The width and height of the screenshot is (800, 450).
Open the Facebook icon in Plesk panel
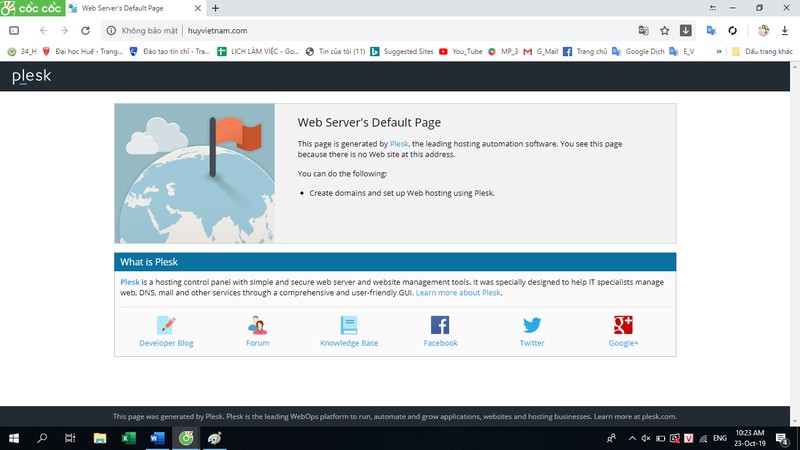(x=440, y=325)
